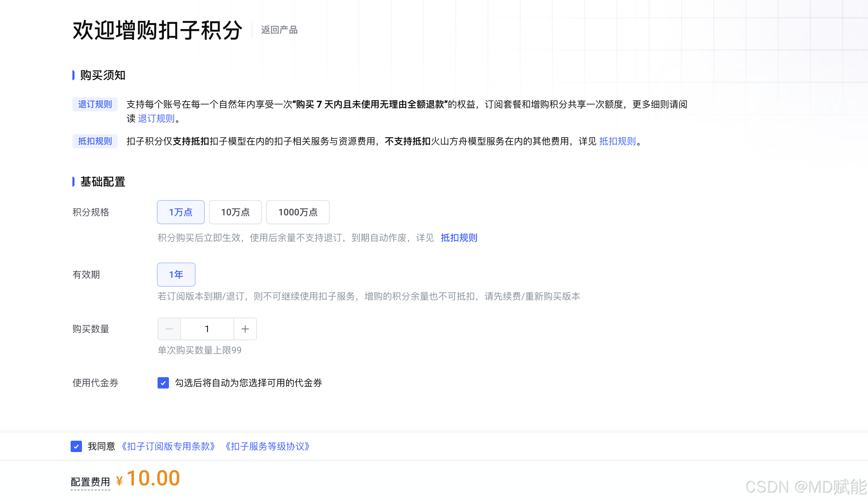Click the 基础配置 section heading

pyautogui.click(x=102, y=182)
